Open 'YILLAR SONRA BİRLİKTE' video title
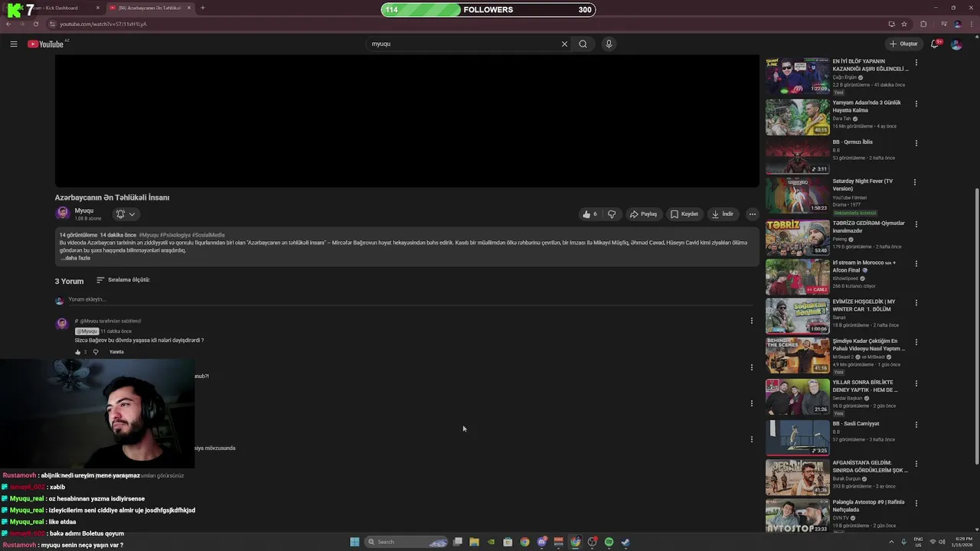Screen dimensions: 980x551 865,386
